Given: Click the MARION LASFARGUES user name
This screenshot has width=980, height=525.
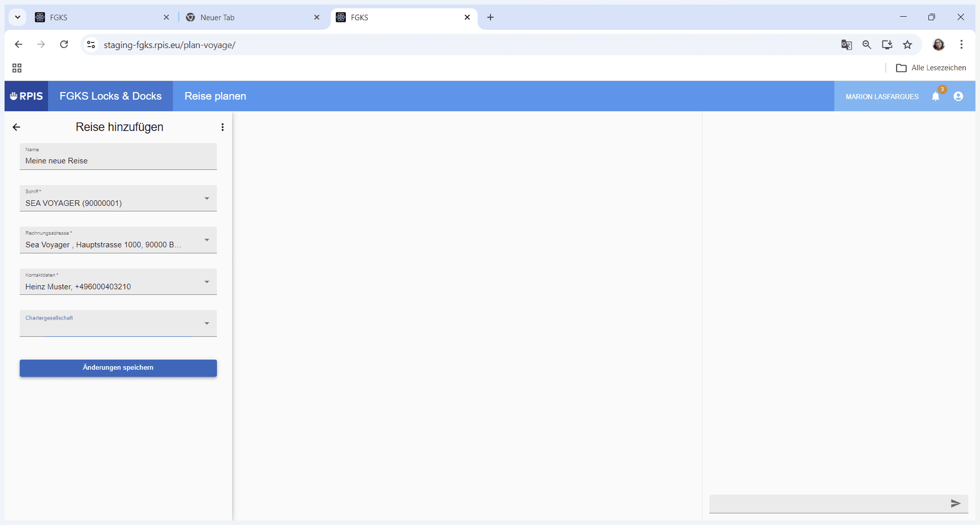Looking at the screenshot, I should click(882, 97).
